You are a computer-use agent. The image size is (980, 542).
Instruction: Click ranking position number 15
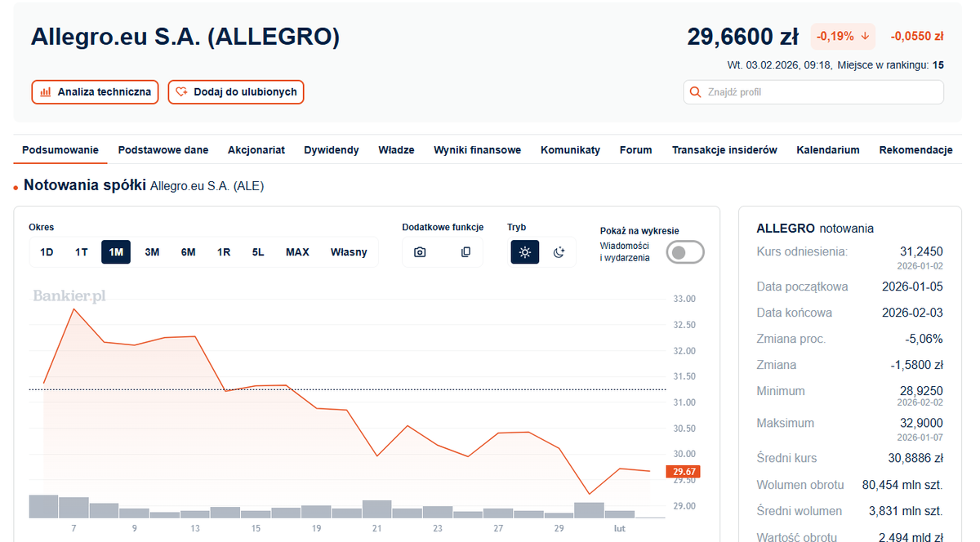point(938,64)
